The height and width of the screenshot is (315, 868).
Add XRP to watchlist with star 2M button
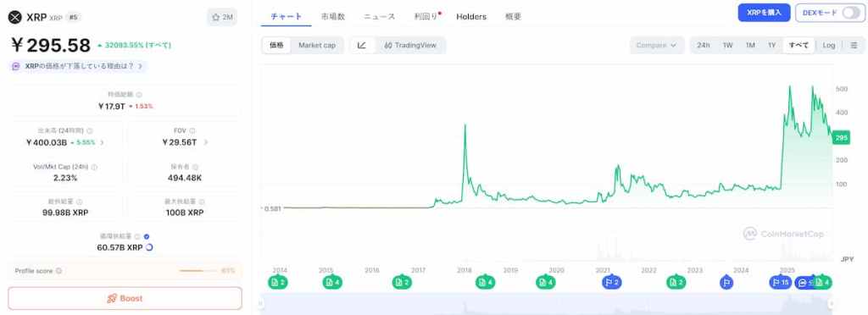(222, 17)
